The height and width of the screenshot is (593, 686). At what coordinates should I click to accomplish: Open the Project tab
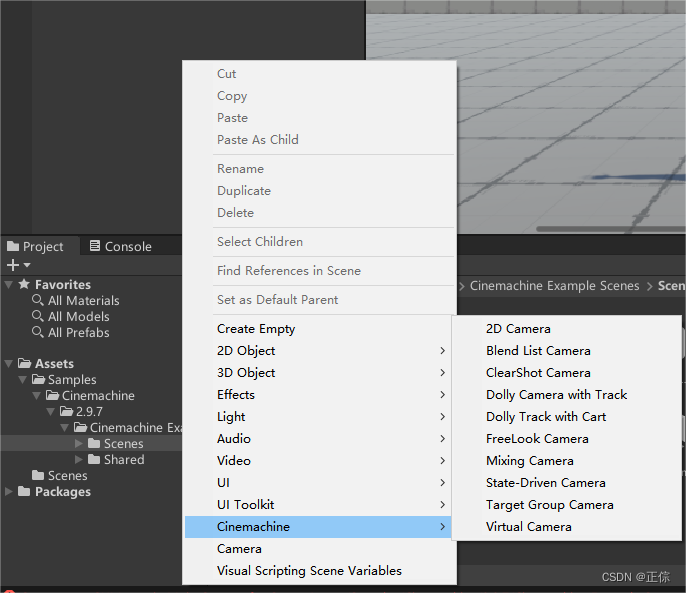[x=40, y=246]
